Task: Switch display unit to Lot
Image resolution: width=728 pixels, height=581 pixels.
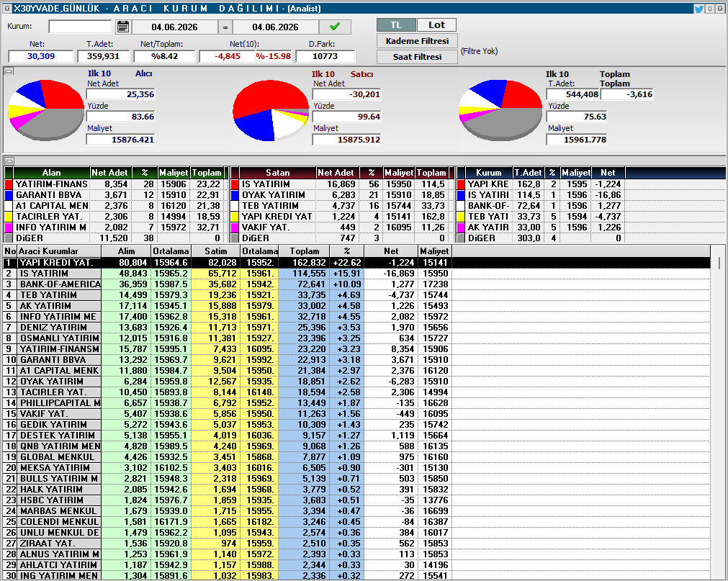Action: tap(436, 25)
